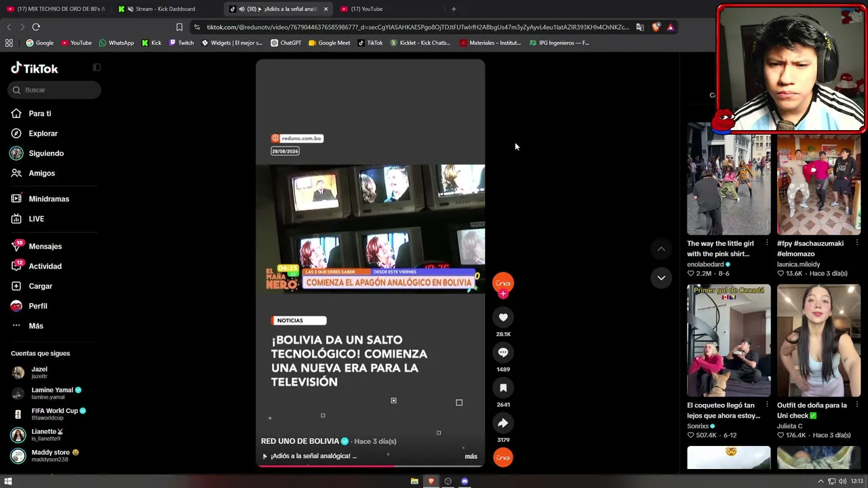The height and width of the screenshot is (488, 868).
Task: Open options for the pink shirt video
Action: pyautogui.click(x=767, y=243)
